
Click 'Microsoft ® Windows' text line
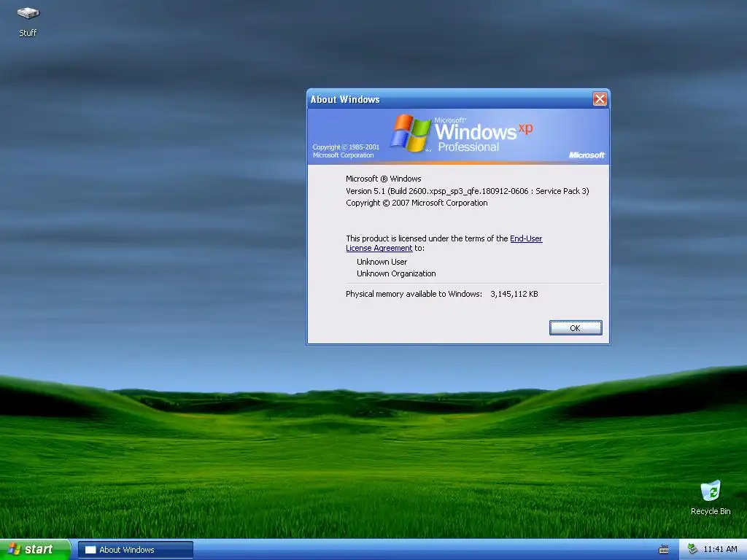384,179
